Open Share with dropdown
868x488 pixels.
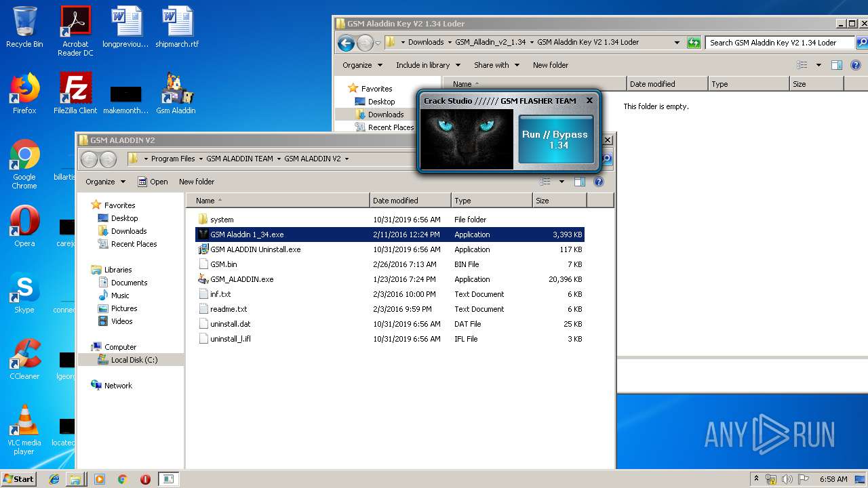pos(496,65)
